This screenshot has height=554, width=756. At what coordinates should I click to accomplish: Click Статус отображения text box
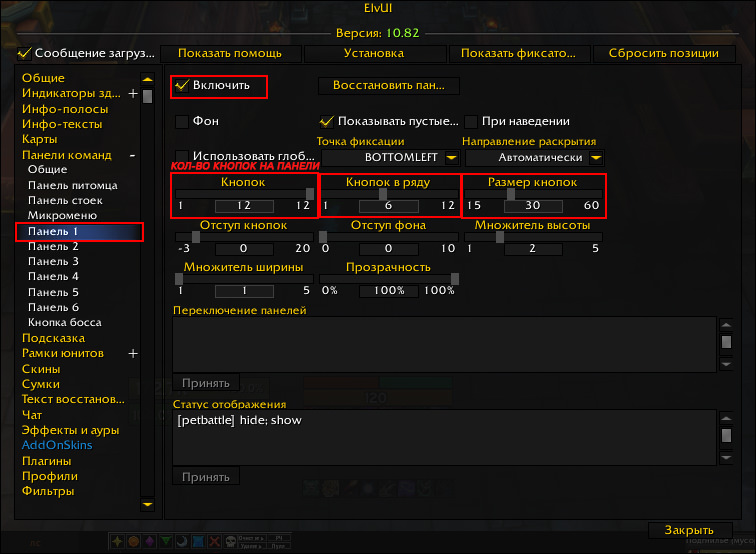(444, 438)
